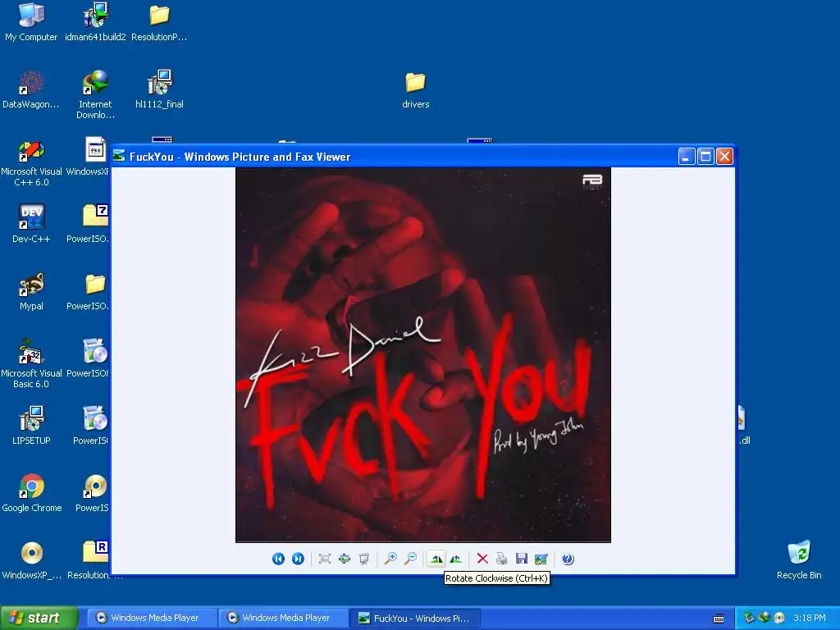Select the DataWagon shortcut icon
The width and height of the screenshot is (840, 630).
tap(31, 89)
